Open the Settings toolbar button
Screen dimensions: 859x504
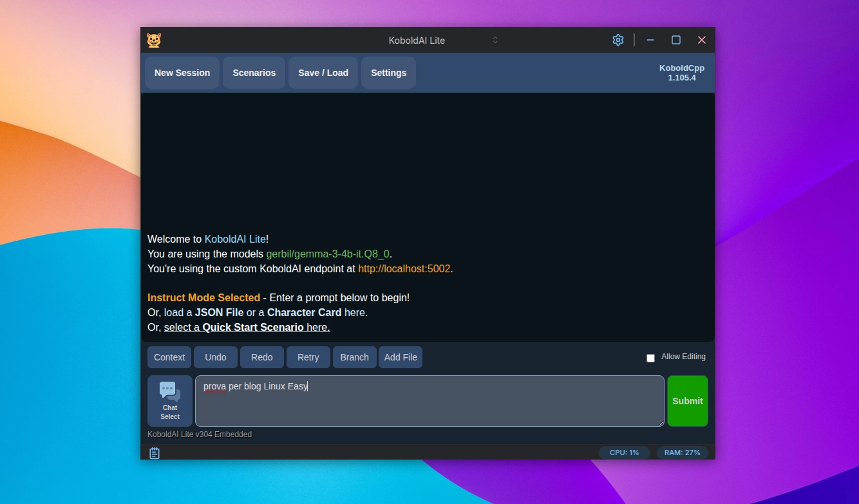(x=388, y=73)
